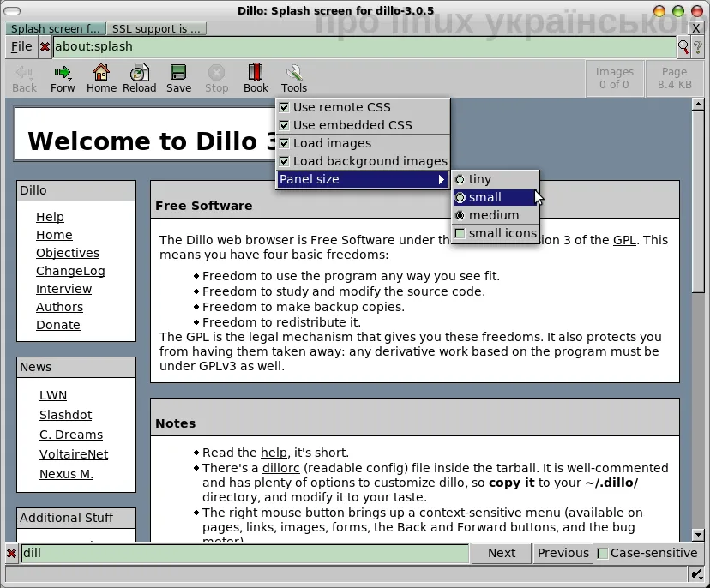Image resolution: width=710 pixels, height=588 pixels.
Task: Click the Page 8.4 KB indicator
Action: click(x=674, y=78)
